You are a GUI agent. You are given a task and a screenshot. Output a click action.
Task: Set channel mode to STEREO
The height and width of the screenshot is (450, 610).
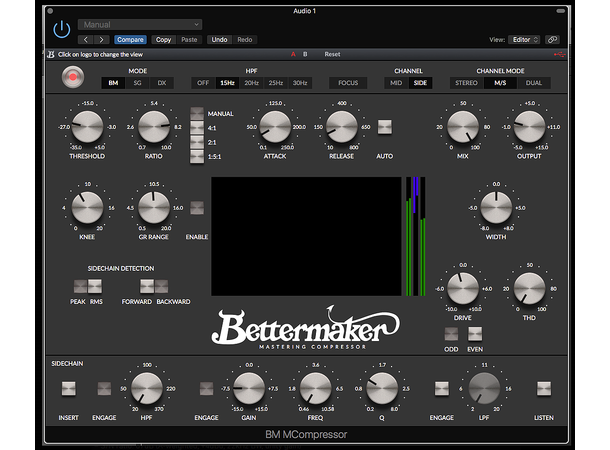click(466, 83)
